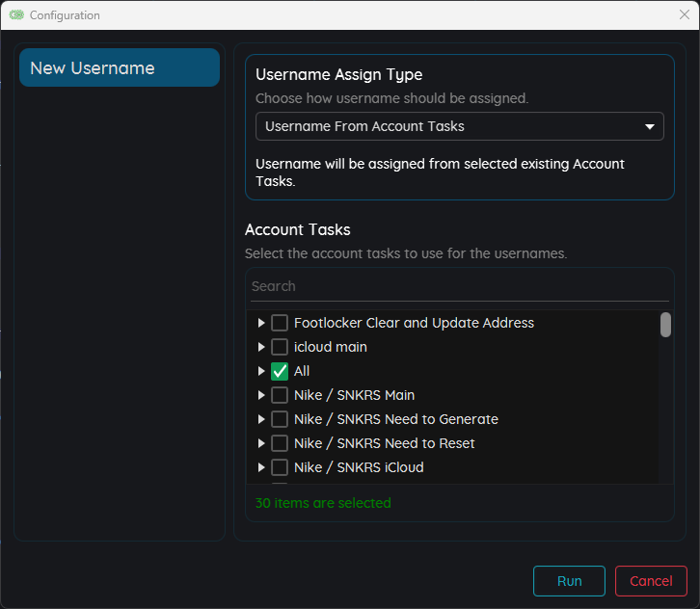Check Nike / SNKRS Need to Generate
This screenshot has height=609, width=700.
280,419
